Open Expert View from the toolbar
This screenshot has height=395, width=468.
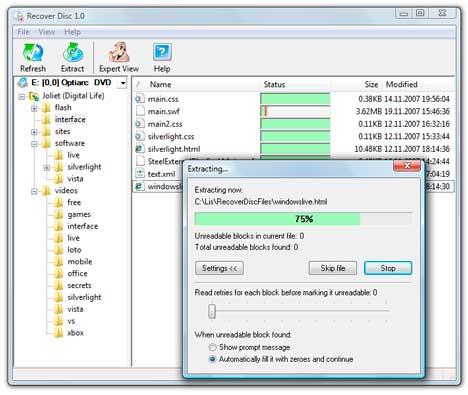tap(119, 57)
